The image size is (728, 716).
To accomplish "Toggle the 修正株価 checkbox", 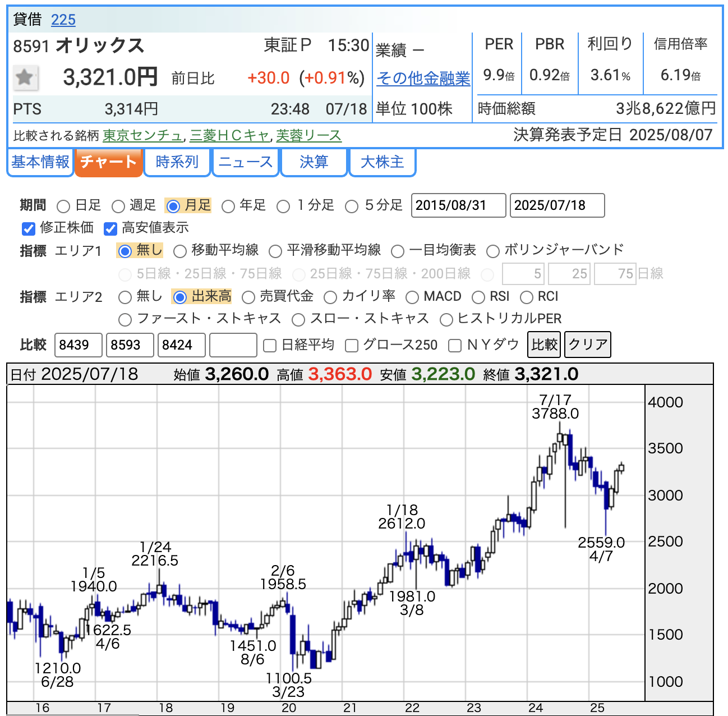I will point(29,228).
